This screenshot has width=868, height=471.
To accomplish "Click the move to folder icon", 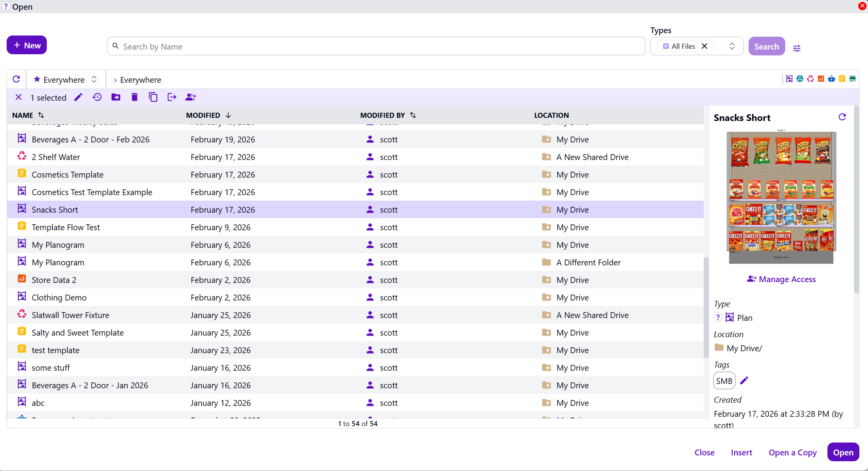I will [116, 97].
